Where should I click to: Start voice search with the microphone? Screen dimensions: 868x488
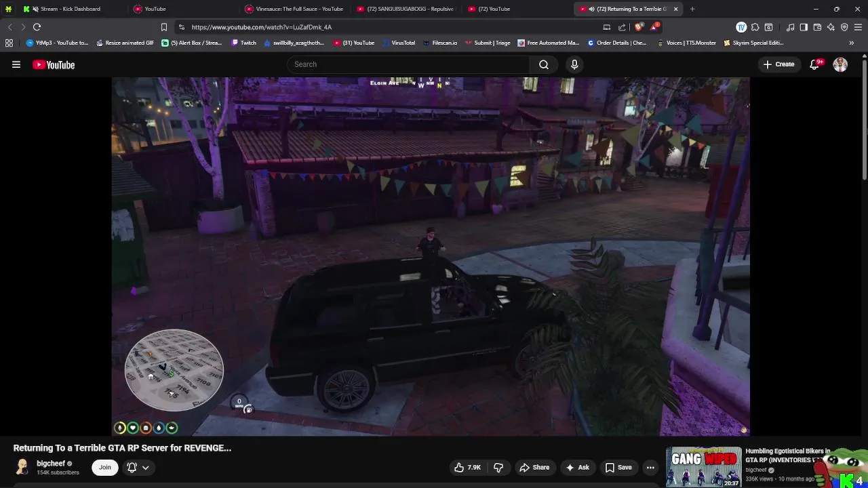click(574, 64)
